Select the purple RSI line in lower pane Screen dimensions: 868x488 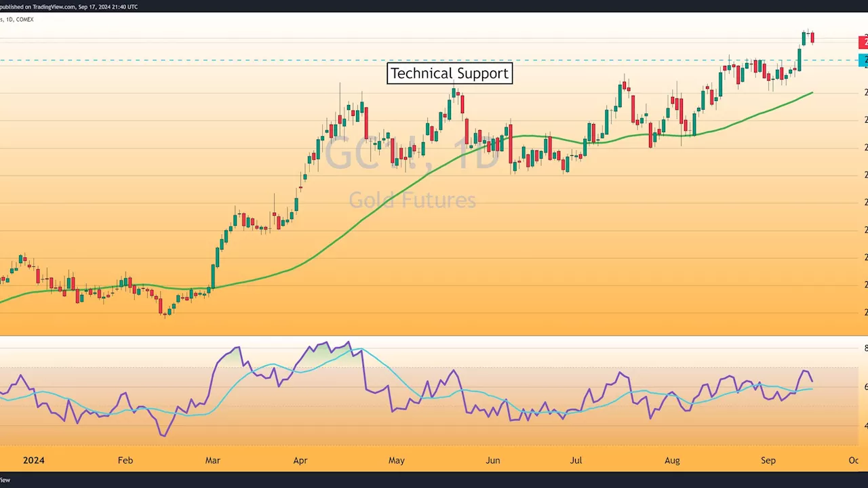click(363, 371)
